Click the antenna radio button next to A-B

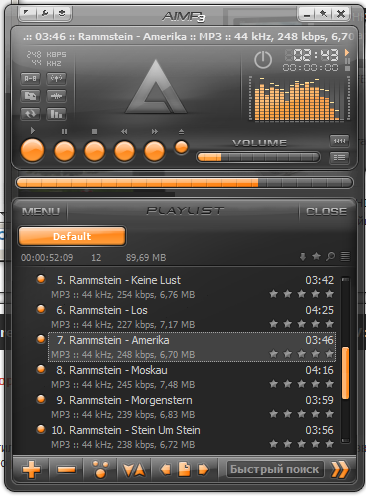pyautogui.click(x=56, y=79)
